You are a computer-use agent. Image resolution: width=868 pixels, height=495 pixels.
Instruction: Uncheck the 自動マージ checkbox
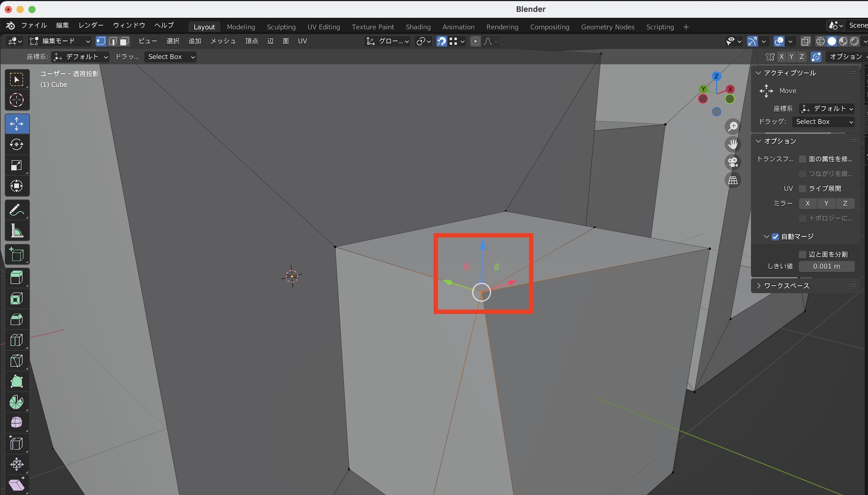775,237
